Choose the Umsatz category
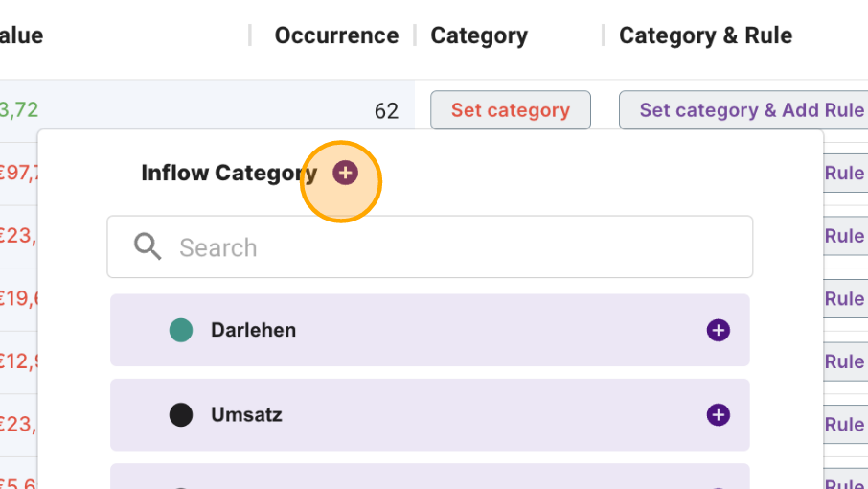Viewport: 868px width, 489px height. click(429, 415)
